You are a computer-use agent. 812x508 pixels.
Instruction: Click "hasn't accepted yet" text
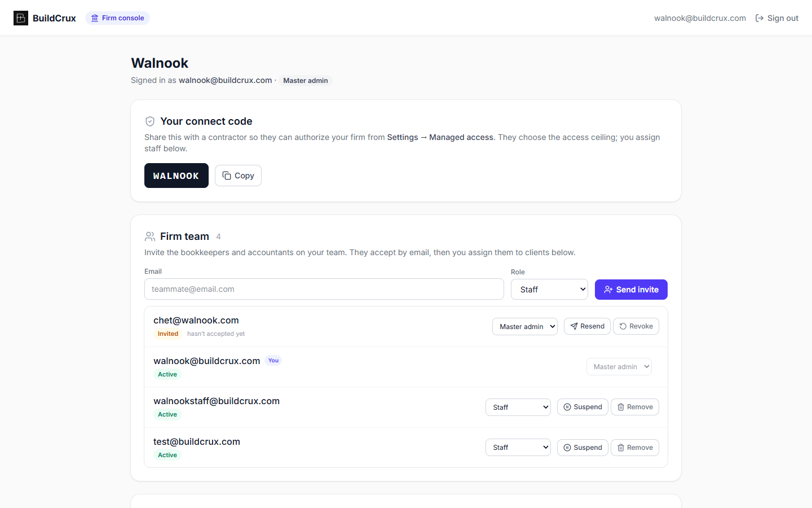pos(216,334)
